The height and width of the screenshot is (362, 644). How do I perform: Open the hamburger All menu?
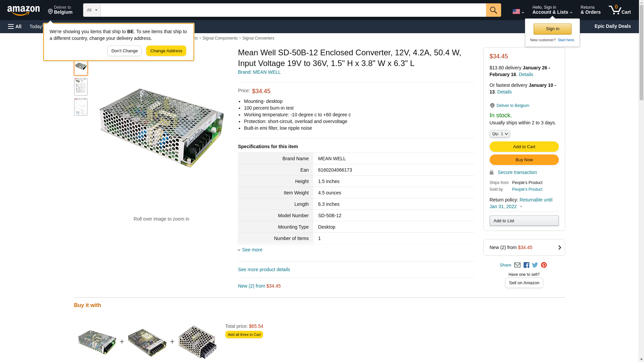(x=15, y=26)
